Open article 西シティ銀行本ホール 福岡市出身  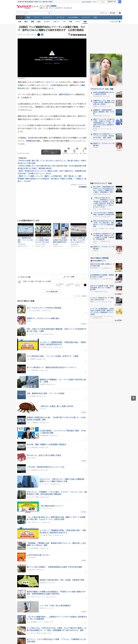(51, 367)
